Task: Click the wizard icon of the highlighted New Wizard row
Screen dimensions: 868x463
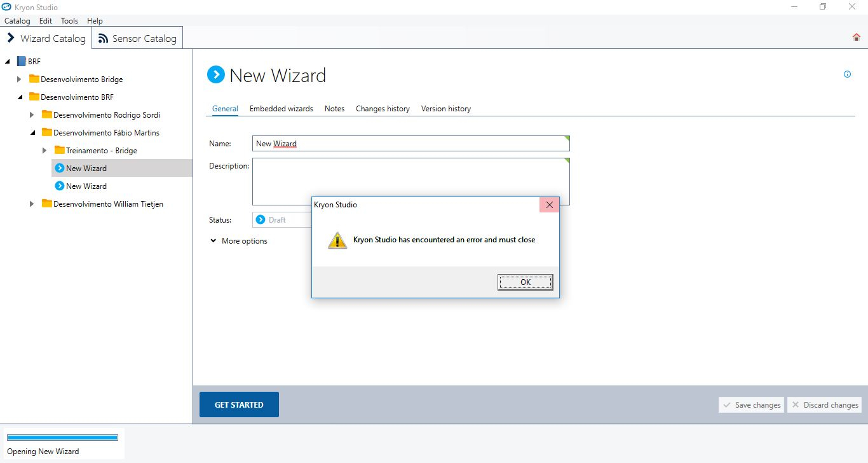Action: point(60,168)
